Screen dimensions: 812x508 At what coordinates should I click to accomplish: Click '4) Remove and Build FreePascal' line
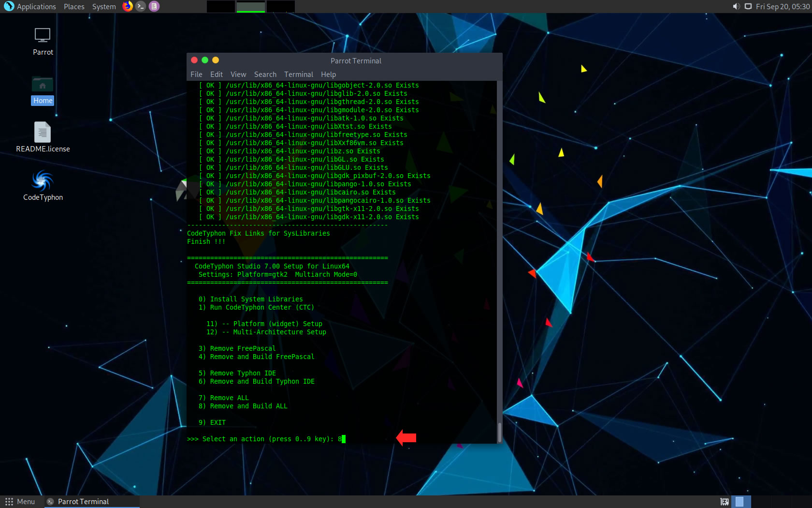point(257,357)
